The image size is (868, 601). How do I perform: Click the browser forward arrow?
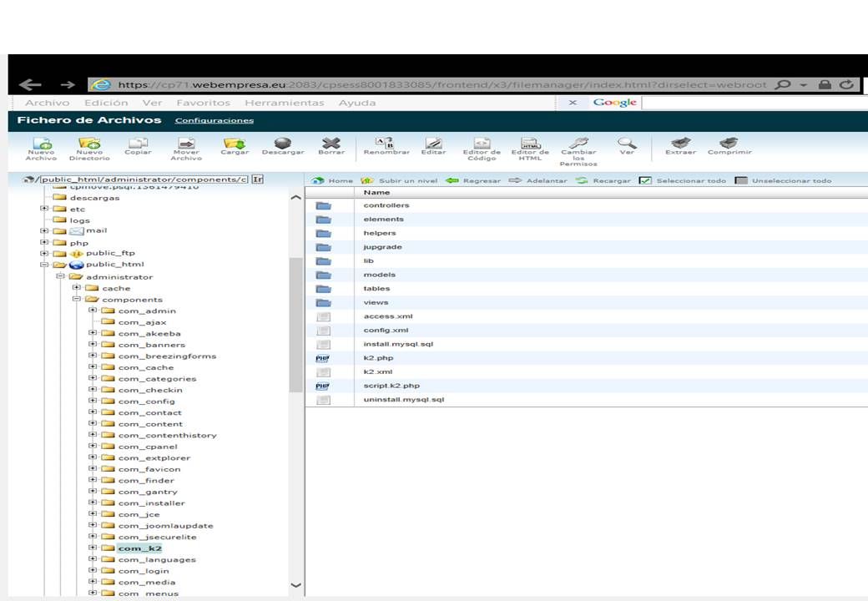pos(68,84)
